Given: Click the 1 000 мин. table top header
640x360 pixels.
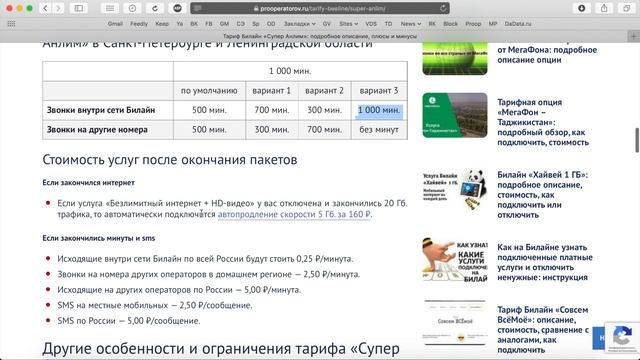Looking at the screenshot, I should tap(290, 71).
